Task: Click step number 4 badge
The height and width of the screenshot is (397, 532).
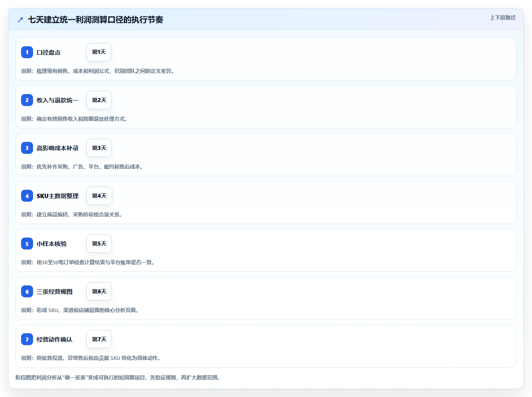Action: (27, 196)
